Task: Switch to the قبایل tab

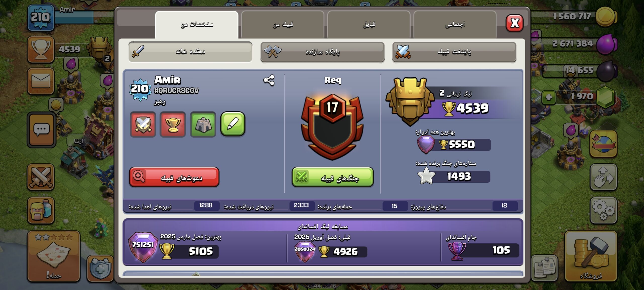Action: point(369,24)
